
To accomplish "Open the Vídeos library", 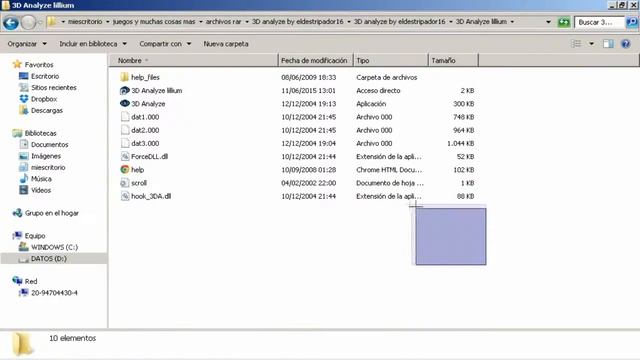I will [x=41, y=191].
